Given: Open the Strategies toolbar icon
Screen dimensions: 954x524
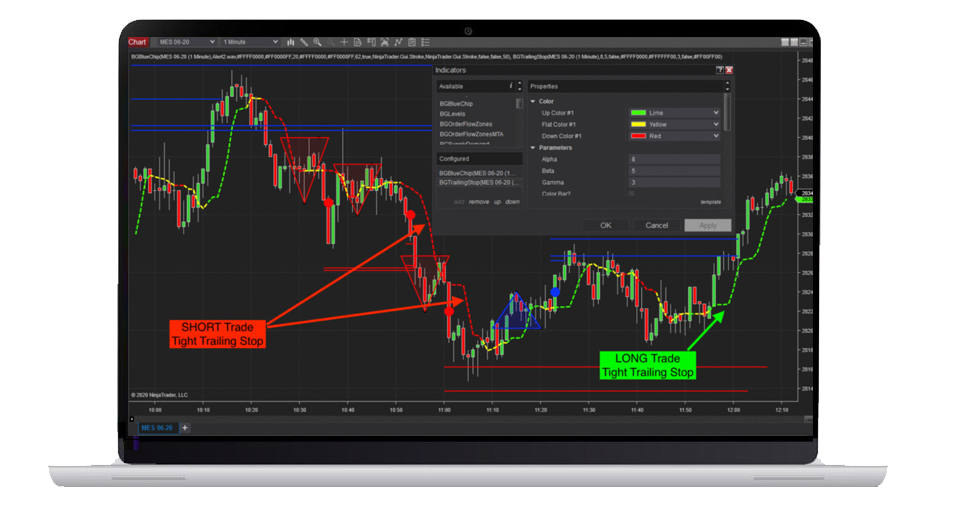Looking at the screenshot, I should point(398,42).
